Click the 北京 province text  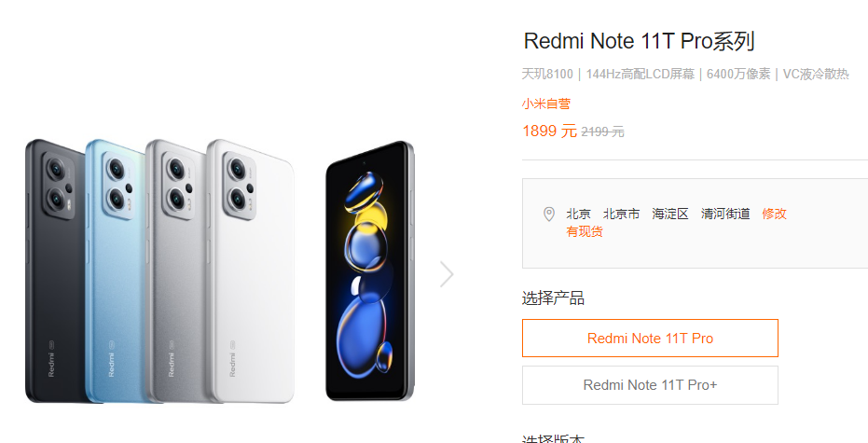[x=578, y=214]
